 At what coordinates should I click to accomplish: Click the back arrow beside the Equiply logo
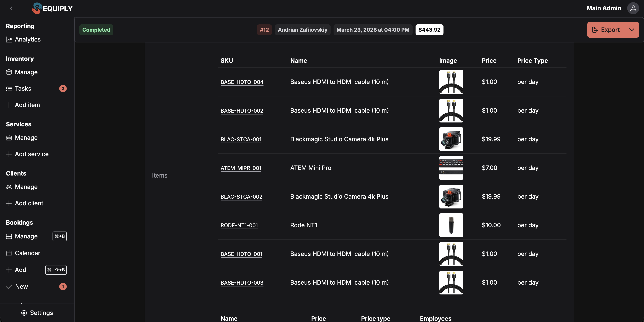(x=11, y=8)
